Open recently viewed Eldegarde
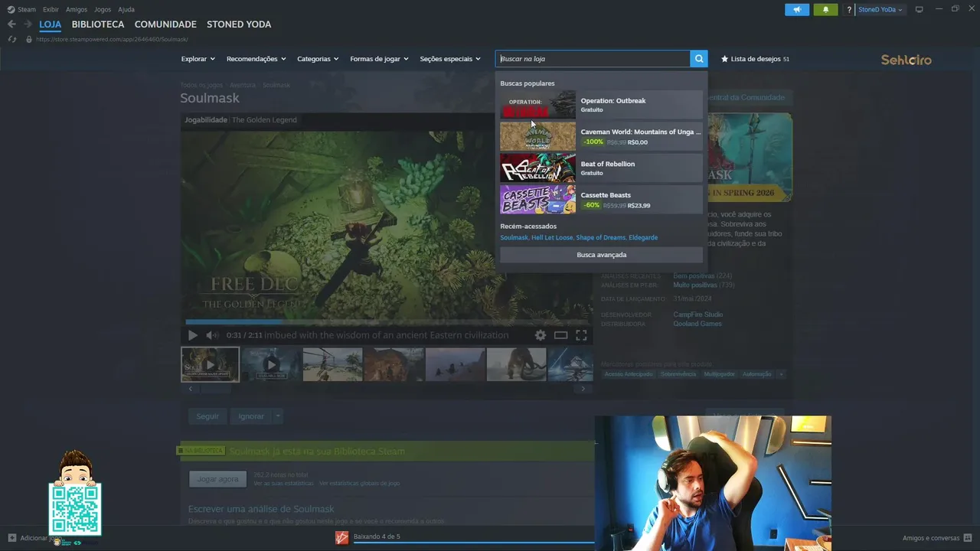This screenshot has width=980, height=551. (643, 237)
